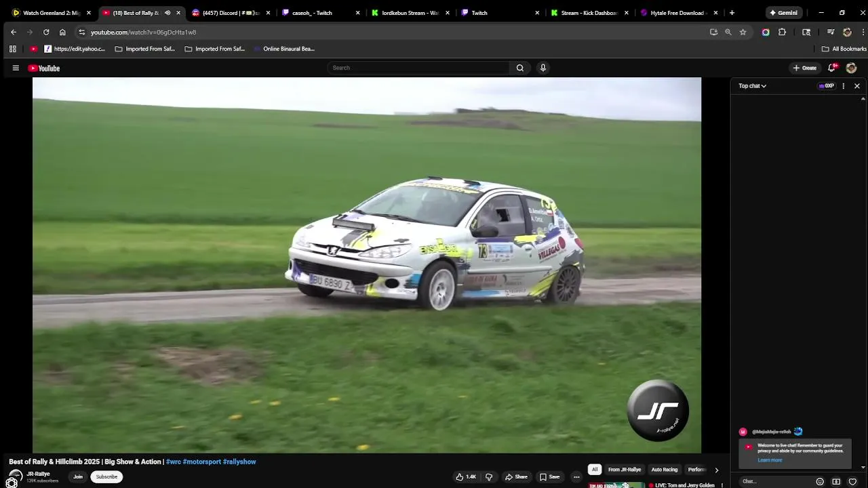Go back in browser history
Image resolution: width=868 pixels, height=488 pixels.
click(14, 32)
